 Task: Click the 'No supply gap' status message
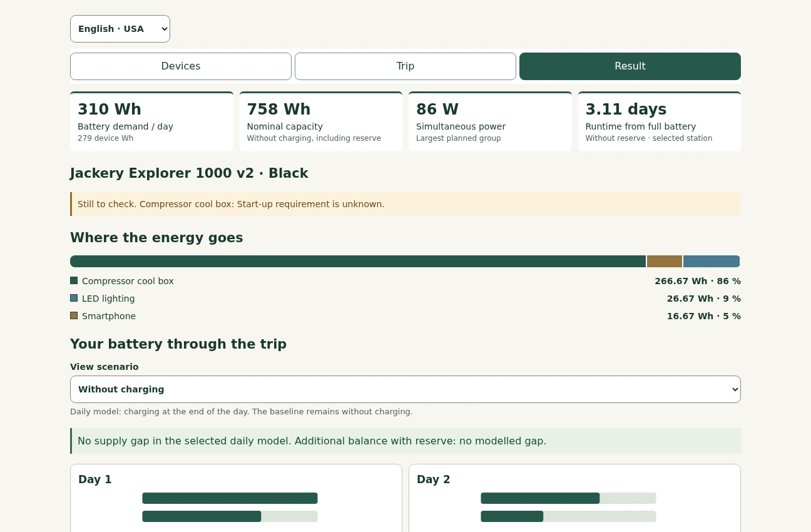[405, 441]
